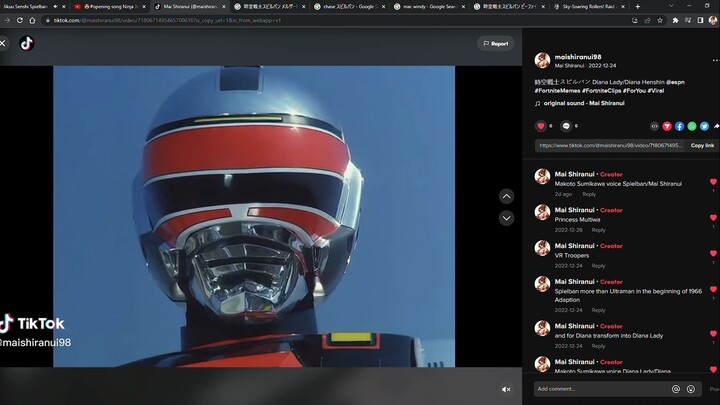Click the forward navigation arrow

click(x=7, y=20)
